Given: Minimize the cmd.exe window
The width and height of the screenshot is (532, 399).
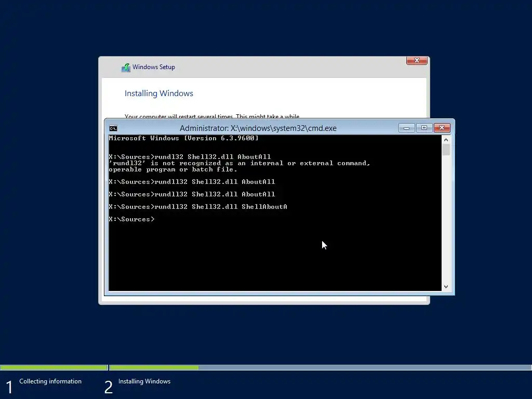Looking at the screenshot, I should coord(406,128).
